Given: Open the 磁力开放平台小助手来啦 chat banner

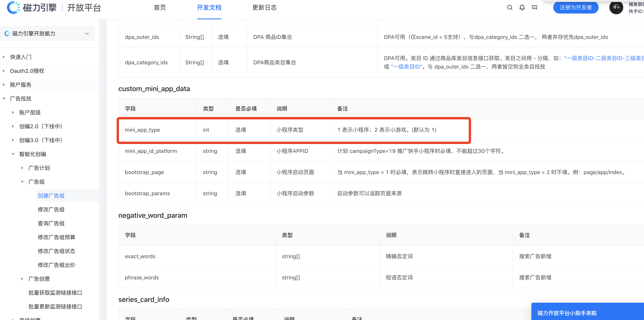Looking at the screenshot, I should pyautogui.click(x=587, y=312).
